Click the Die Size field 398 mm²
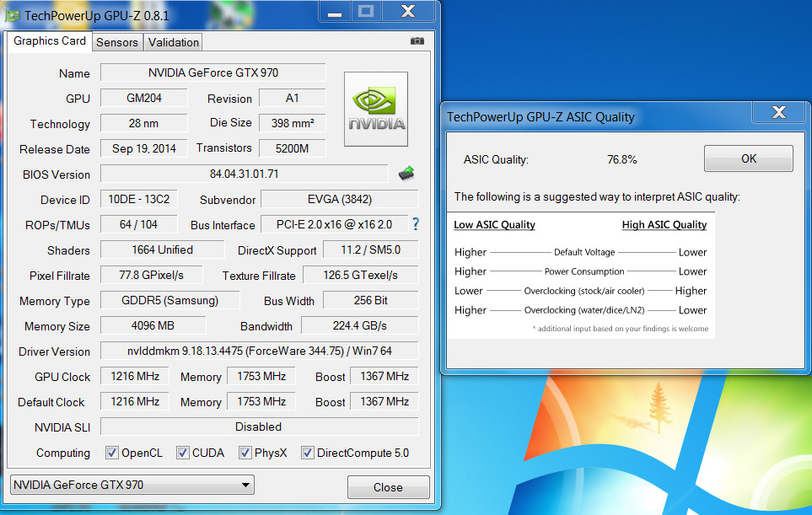 click(292, 123)
